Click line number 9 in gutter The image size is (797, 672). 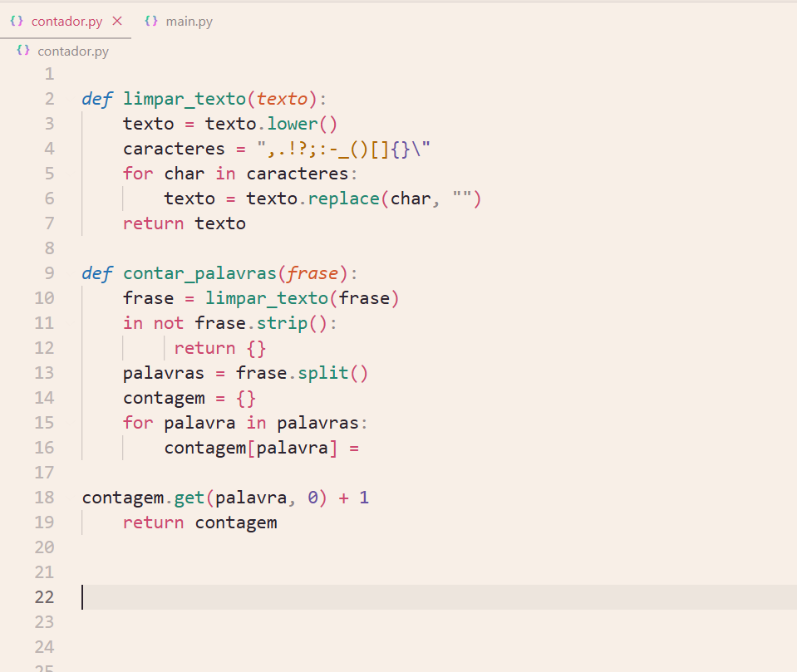(49, 273)
